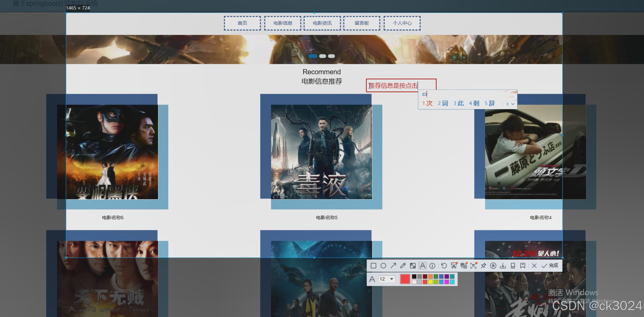Screen dimensions: 644x317
Task: Select the first blue carousel indicator
Action: (x=313, y=56)
